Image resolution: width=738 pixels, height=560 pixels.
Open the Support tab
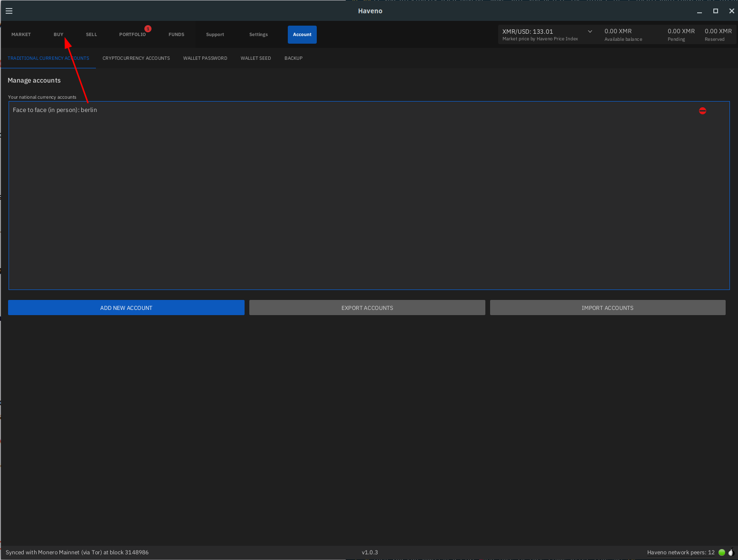[x=215, y=35]
